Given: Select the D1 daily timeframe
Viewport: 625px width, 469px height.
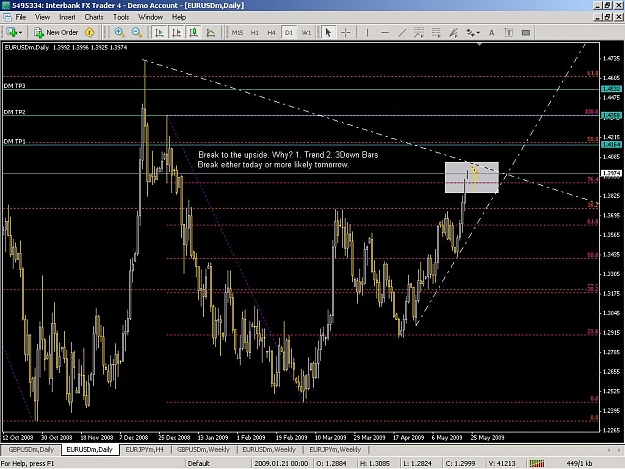Looking at the screenshot, I should tap(289, 33).
